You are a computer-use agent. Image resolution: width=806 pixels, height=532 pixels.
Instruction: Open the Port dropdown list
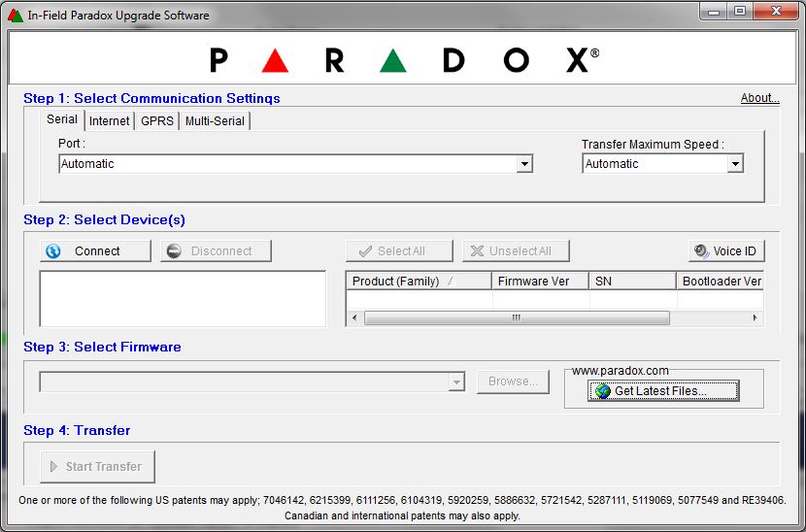click(x=524, y=164)
